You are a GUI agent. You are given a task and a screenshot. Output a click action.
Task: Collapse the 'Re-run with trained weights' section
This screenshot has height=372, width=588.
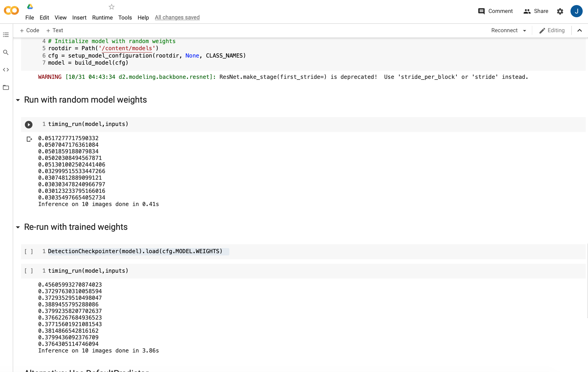18,227
